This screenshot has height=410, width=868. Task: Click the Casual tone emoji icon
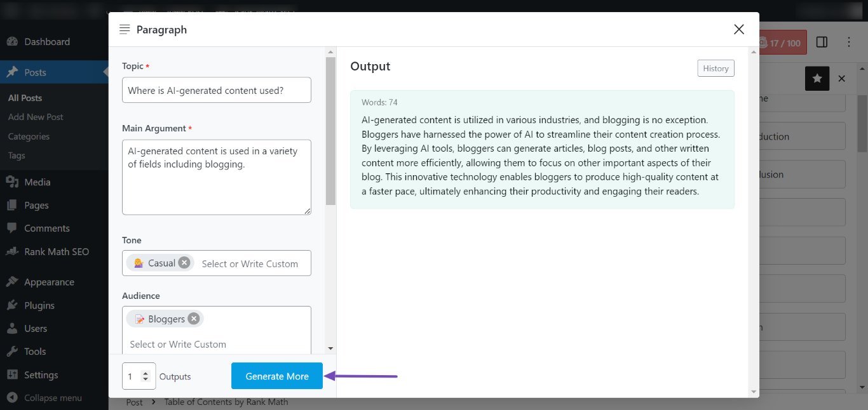coord(139,263)
